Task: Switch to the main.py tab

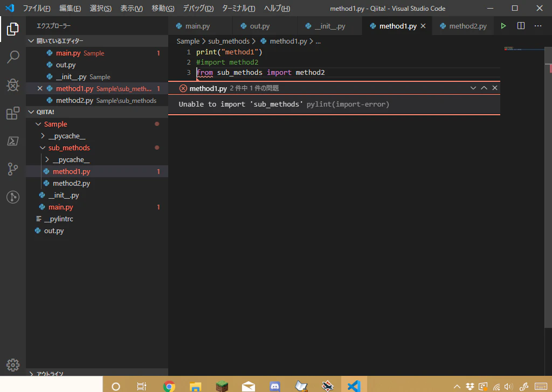Action: [x=200, y=26]
